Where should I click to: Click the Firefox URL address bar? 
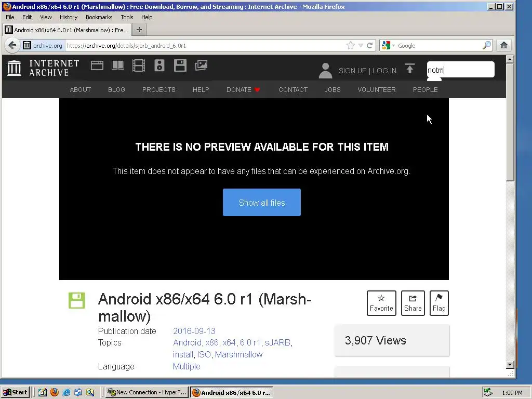[x=205, y=46]
